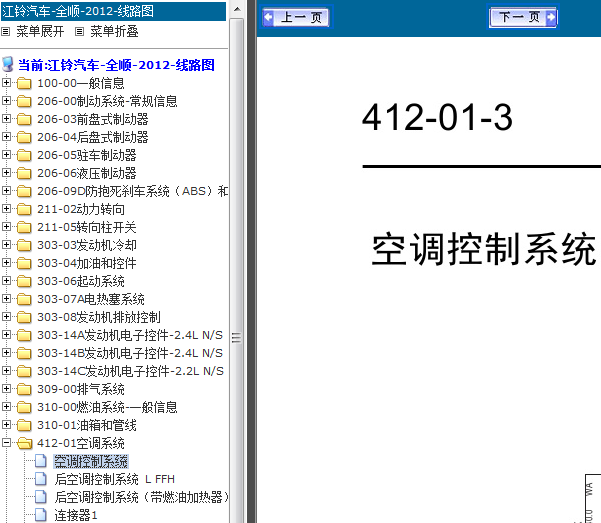Click folder icon of 303-07A电热塞系统

24,299
